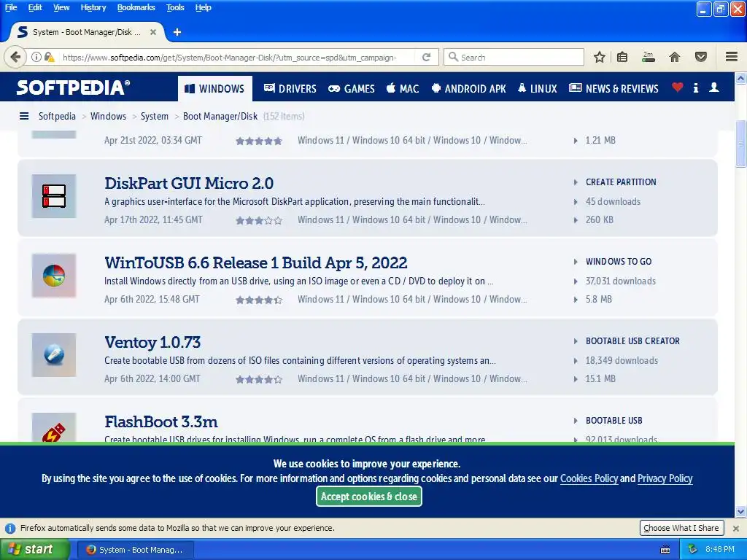Click the DiskPart GUI Micro app icon
Screen dimensions: 747x560
click(x=54, y=196)
